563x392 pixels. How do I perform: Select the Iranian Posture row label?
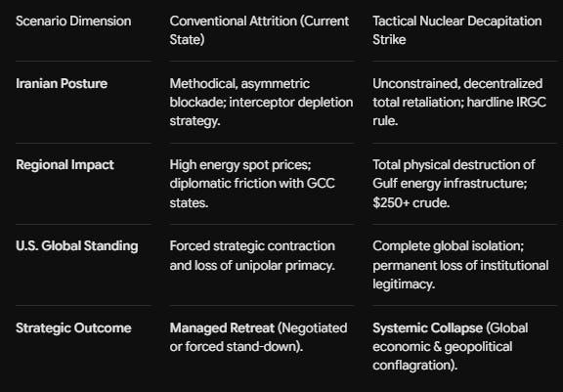[x=62, y=83]
